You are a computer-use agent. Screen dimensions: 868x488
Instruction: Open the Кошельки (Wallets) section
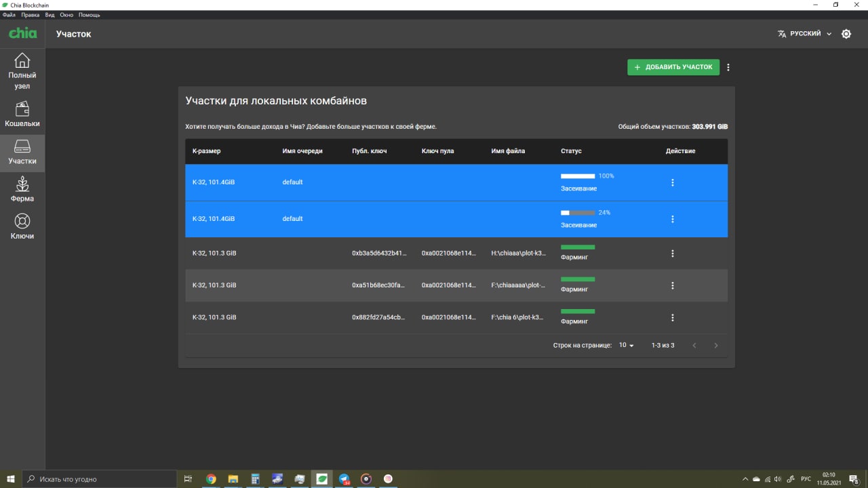click(x=22, y=115)
